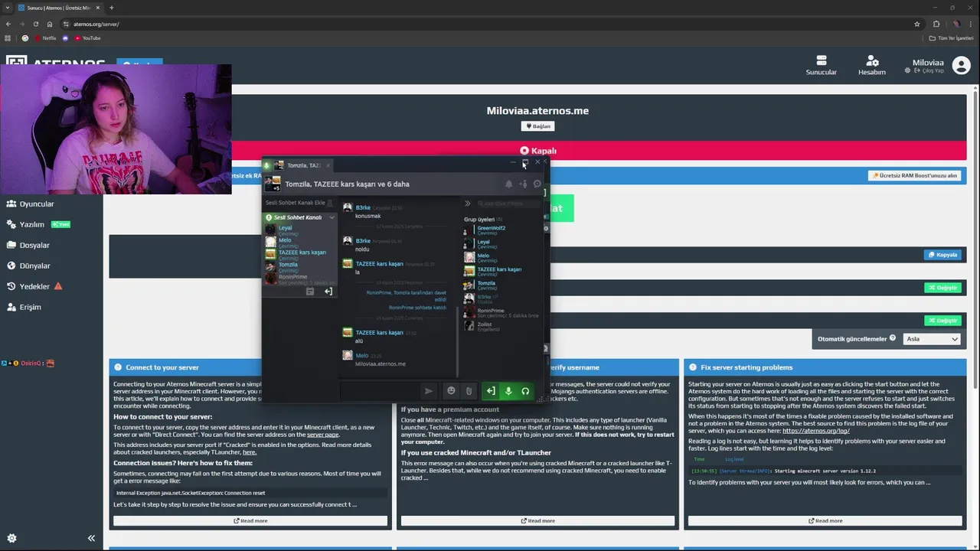
Task: Open a new browser tab
Action: click(111, 8)
